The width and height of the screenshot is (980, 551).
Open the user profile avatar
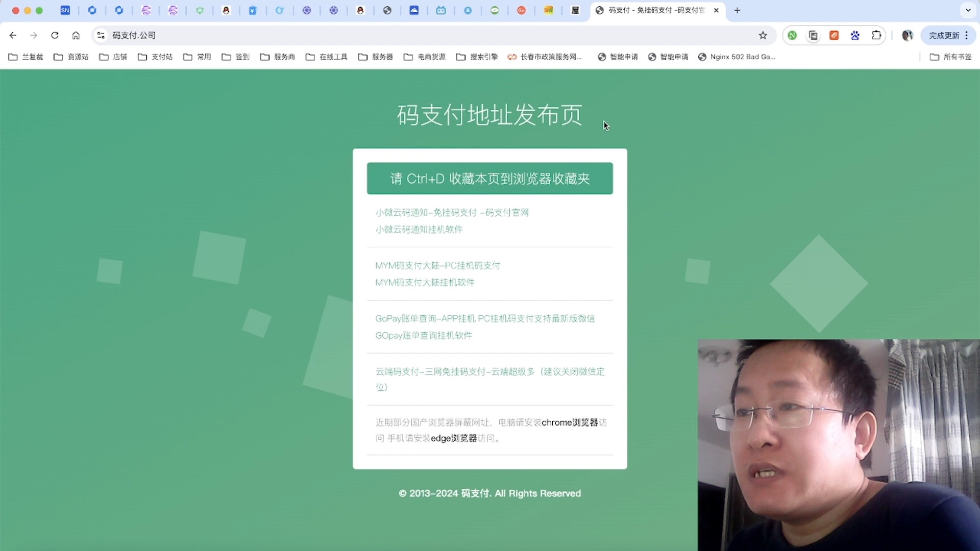907,35
